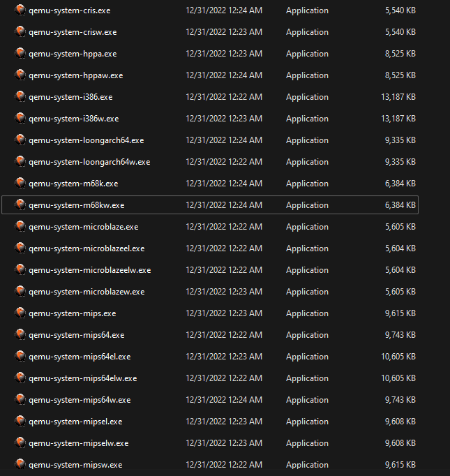
Task: Click the icon of qemu-system-microblazeelw.exe
Action: [20, 269]
